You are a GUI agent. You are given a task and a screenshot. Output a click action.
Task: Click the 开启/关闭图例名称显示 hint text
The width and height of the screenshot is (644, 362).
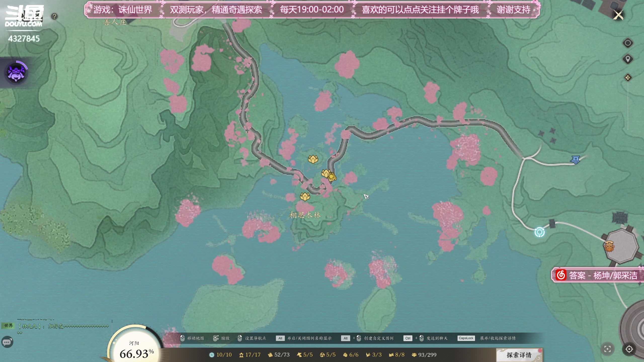[309, 338]
